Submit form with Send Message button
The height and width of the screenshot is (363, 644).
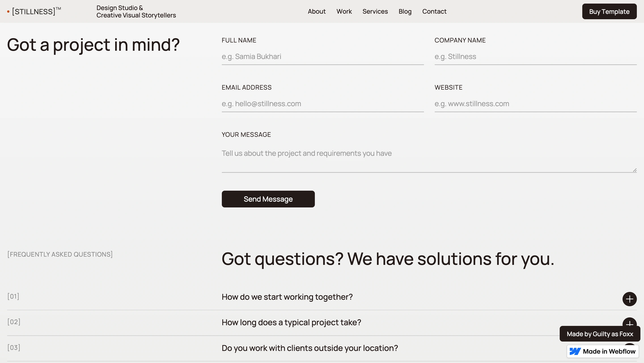(x=268, y=199)
